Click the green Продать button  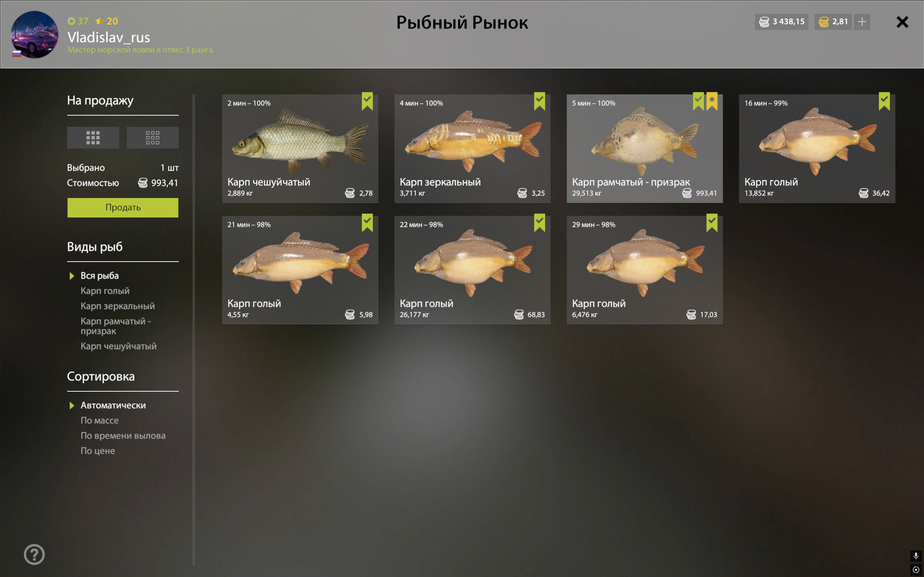click(x=123, y=208)
